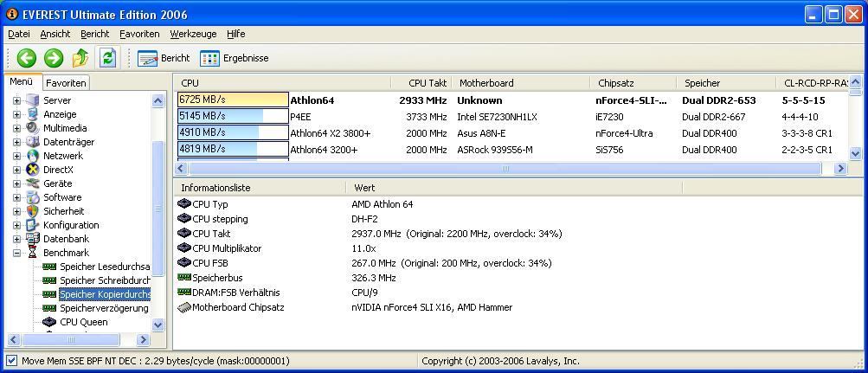Go forward with the green right arrow
The width and height of the screenshot is (868, 373).
click(53, 58)
